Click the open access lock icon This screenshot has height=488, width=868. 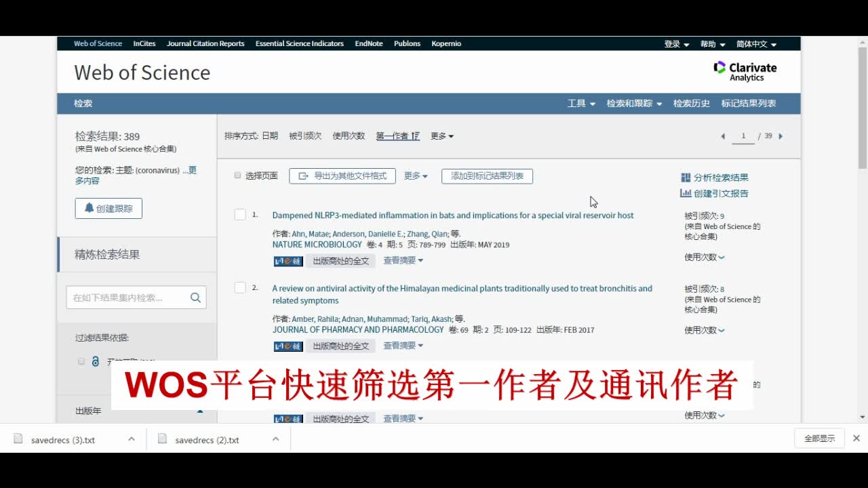(x=96, y=362)
